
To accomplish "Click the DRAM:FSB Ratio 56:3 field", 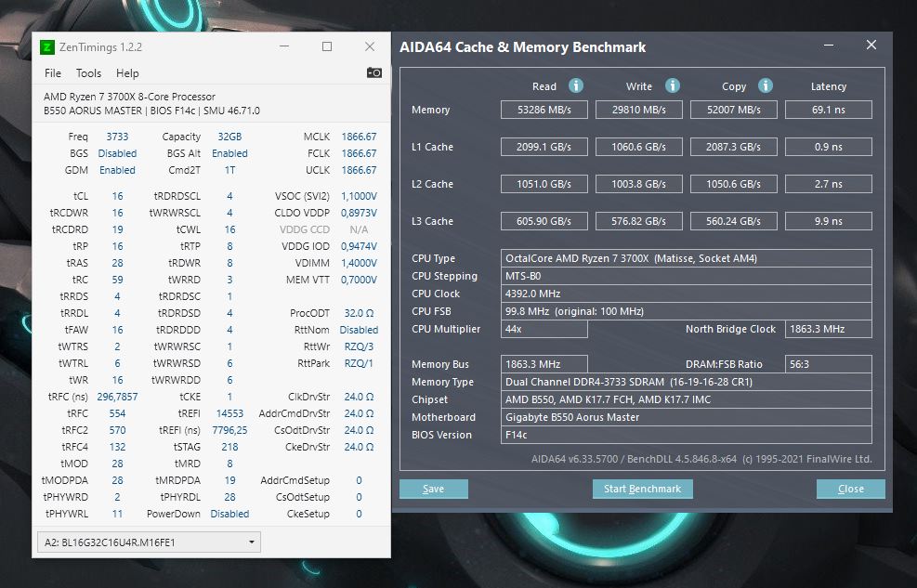I will (828, 364).
